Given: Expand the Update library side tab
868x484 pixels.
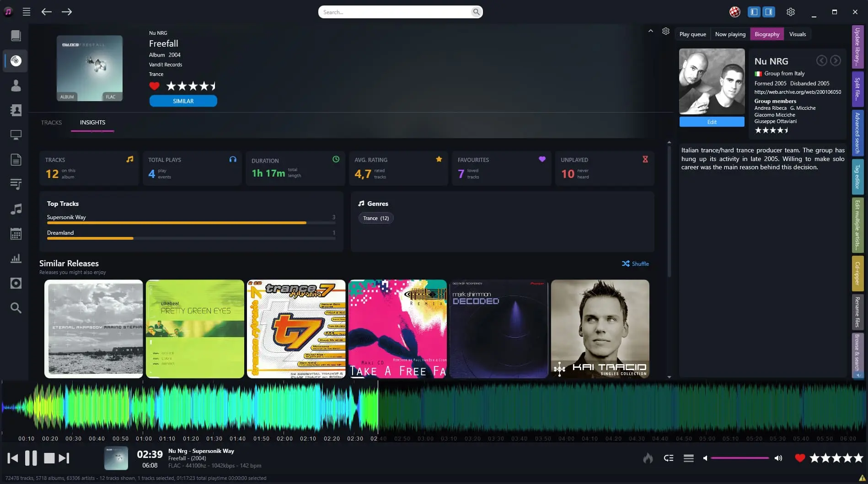Looking at the screenshot, I should point(857,47).
